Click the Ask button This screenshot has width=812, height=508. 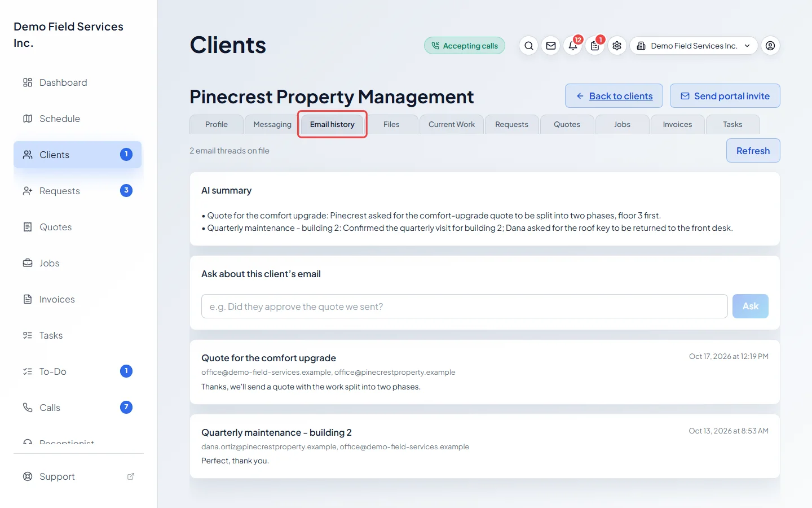[x=751, y=306]
